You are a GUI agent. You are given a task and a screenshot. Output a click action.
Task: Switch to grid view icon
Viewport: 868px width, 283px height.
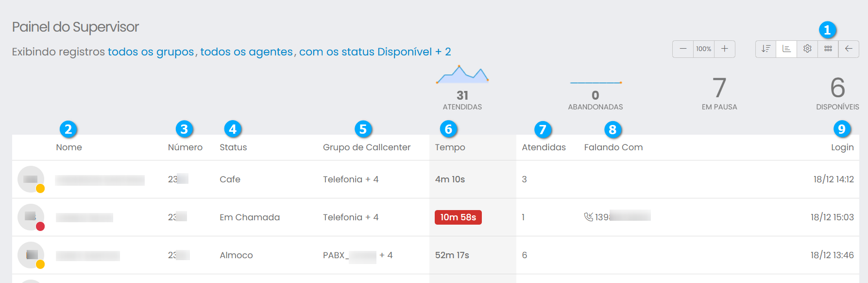coord(828,49)
